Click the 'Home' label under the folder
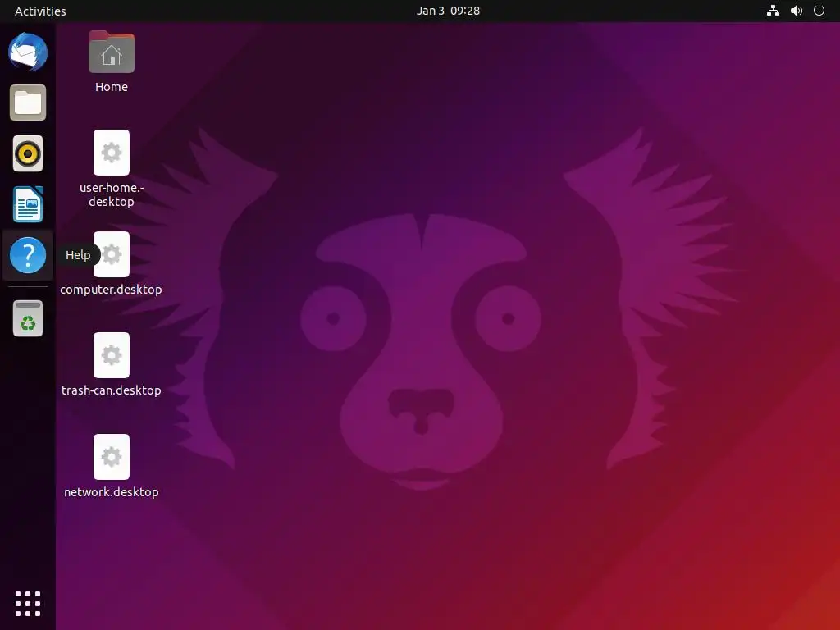This screenshot has height=630, width=840. (x=112, y=87)
